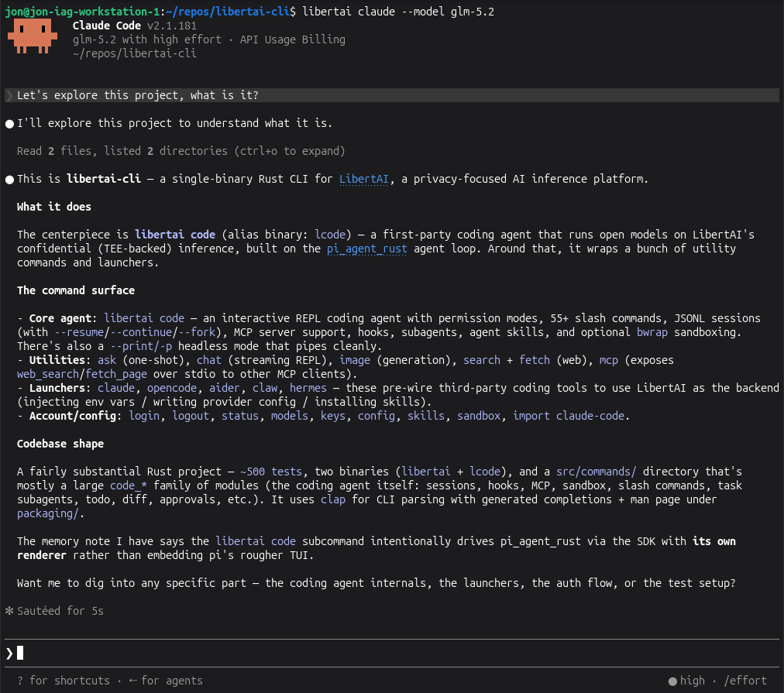Viewport: 784px width, 693px height.
Task: Open the LibertAI hyperlink
Action: pos(363,179)
